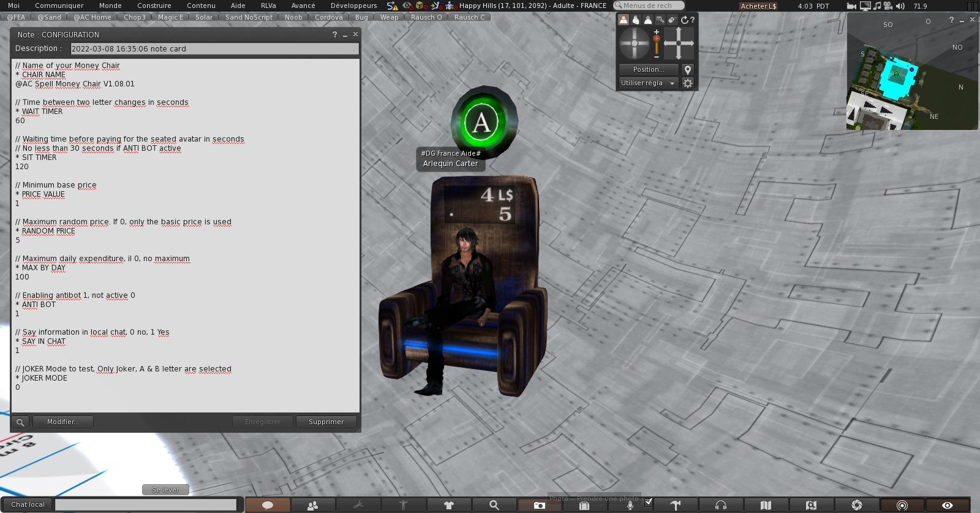Click the magnifier search toolbar icon
Viewport: 980px width, 513px height.
click(x=494, y=505)
